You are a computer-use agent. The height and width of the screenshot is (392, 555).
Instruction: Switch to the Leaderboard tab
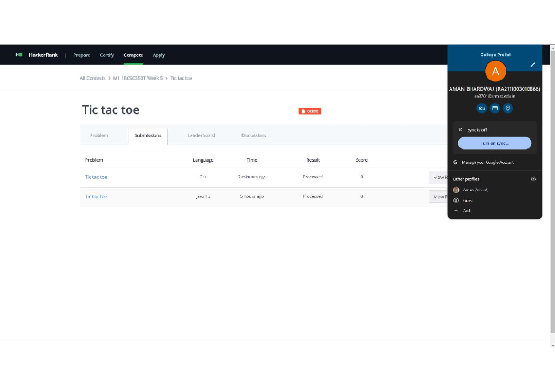[x=201, y=135]
